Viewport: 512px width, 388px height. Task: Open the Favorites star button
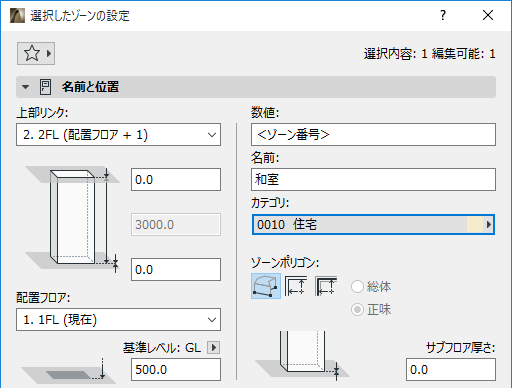(x=36, y=53)
